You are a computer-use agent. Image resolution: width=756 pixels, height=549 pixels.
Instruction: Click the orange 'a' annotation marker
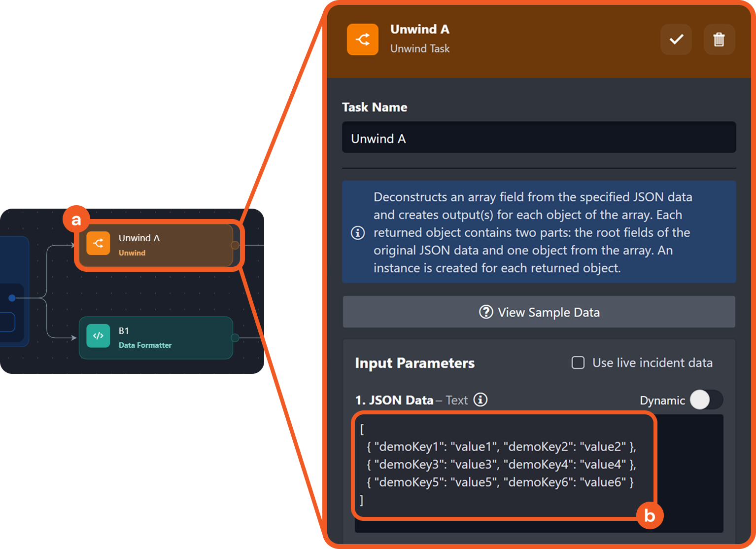pos(76,219)
